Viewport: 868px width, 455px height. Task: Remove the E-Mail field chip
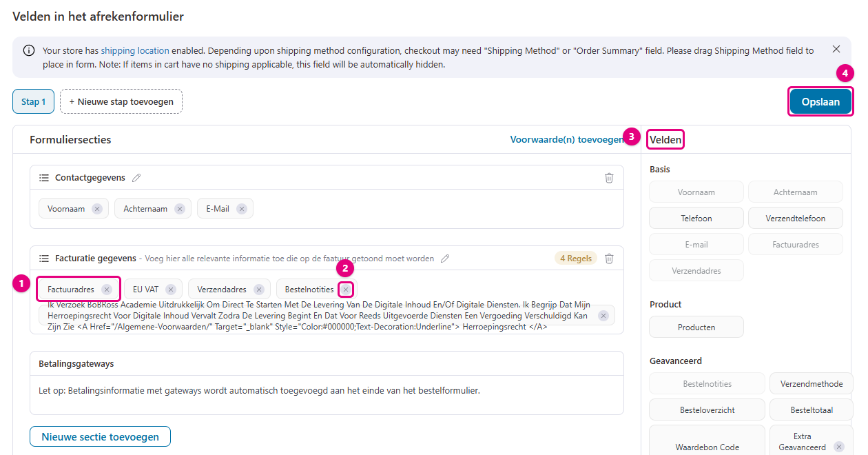[x=241, y=209]
